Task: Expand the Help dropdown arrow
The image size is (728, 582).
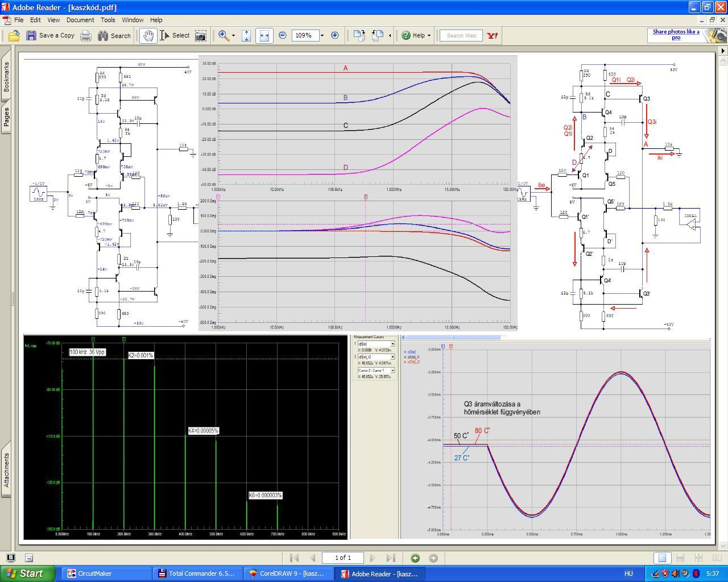Action: (429, 35)
